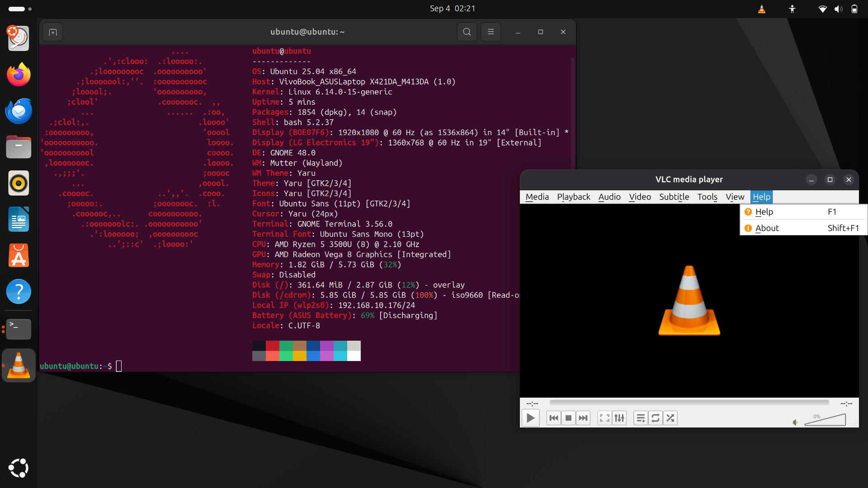Screen dimensions: 868x488
Task: Click the terminal prompt line
Action: tap(80, 366)
